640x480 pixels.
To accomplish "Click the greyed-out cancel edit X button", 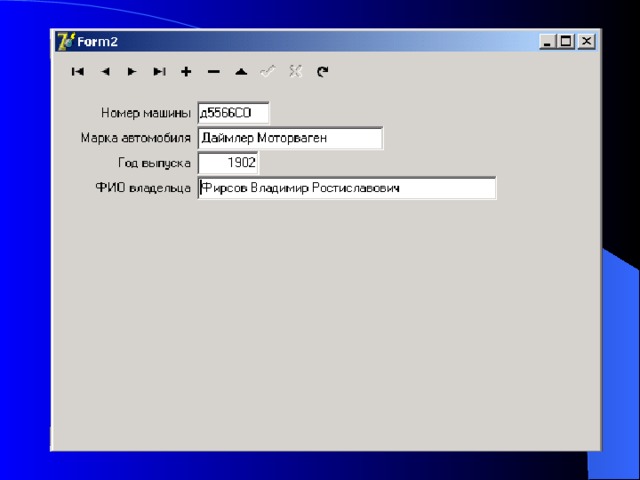I will [x=294, y=72].
